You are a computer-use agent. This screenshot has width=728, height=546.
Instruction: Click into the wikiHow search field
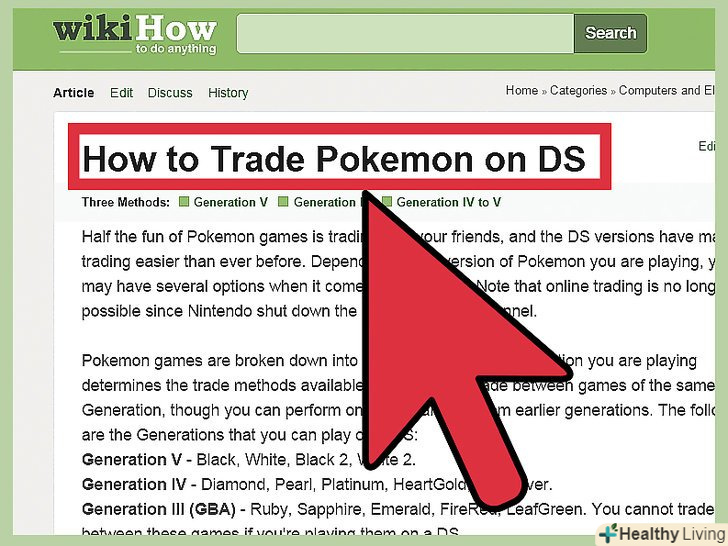405,33
